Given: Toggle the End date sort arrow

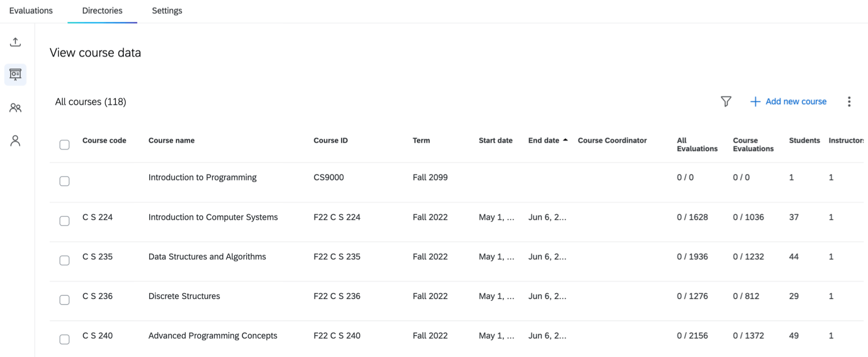Looking at the screenshot, I should [565, 140].
